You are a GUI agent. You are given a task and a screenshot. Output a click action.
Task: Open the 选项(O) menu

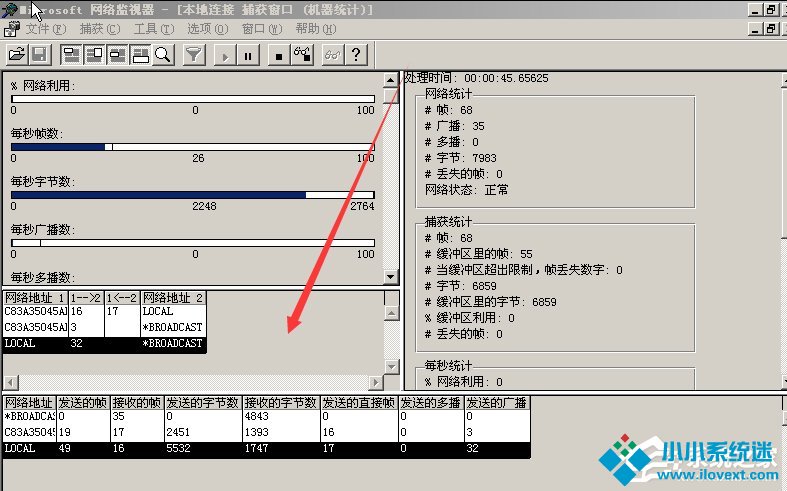click(207, 29)
